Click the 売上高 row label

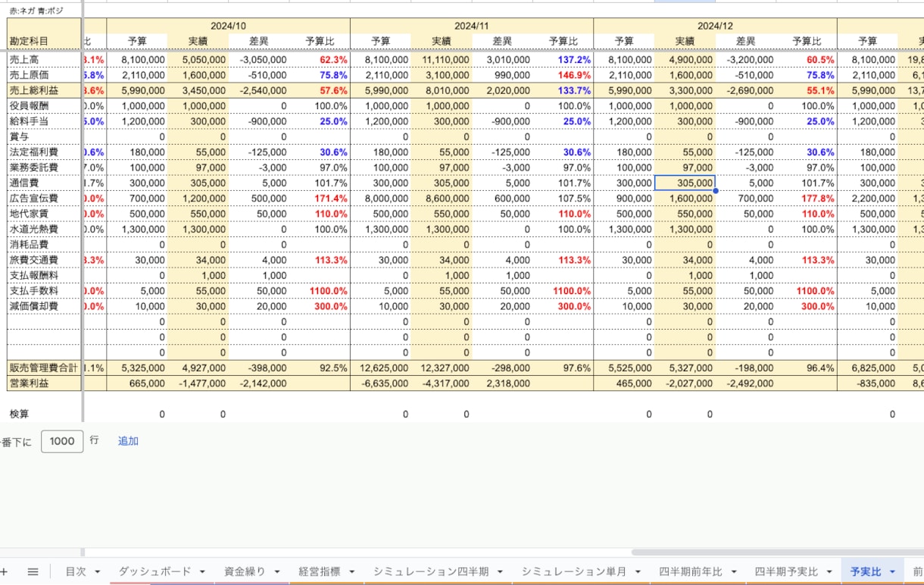[x=43, y=59]
